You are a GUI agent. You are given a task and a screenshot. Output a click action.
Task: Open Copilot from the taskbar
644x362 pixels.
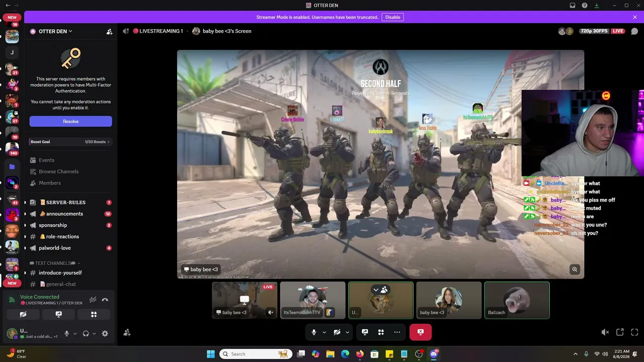(x=315, y=354)
